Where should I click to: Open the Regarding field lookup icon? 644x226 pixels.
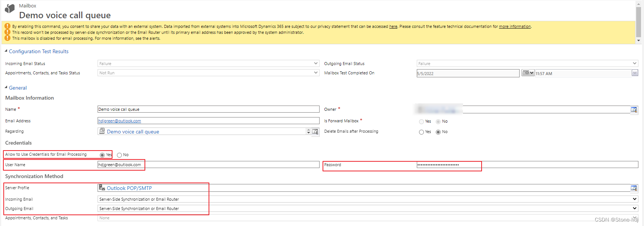coord(315,132)
